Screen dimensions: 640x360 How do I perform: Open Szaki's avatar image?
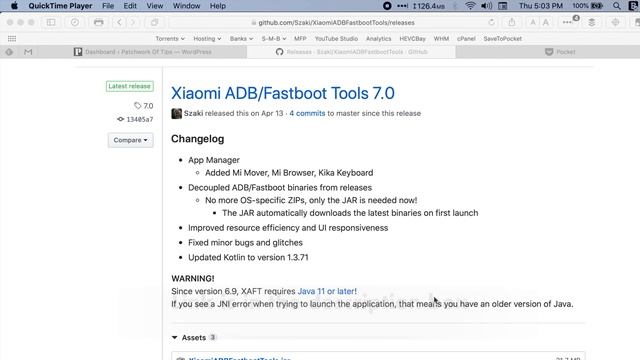point(176,113)
